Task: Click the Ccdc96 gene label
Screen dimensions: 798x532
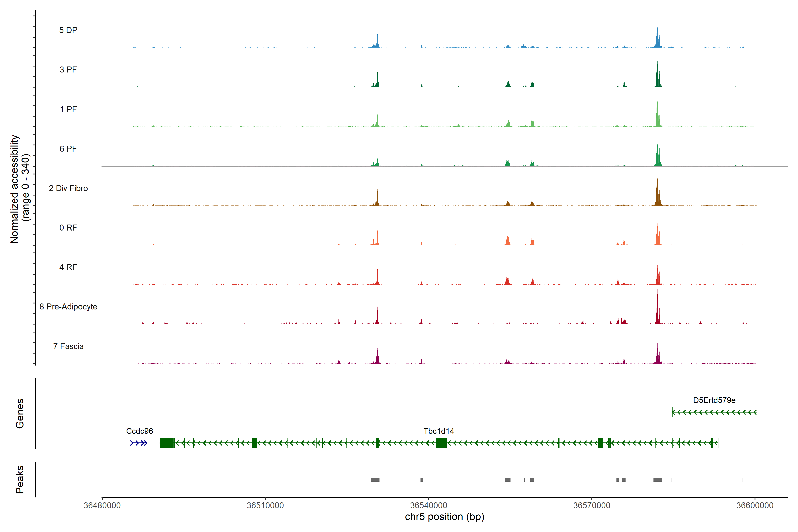Action: 139,431
